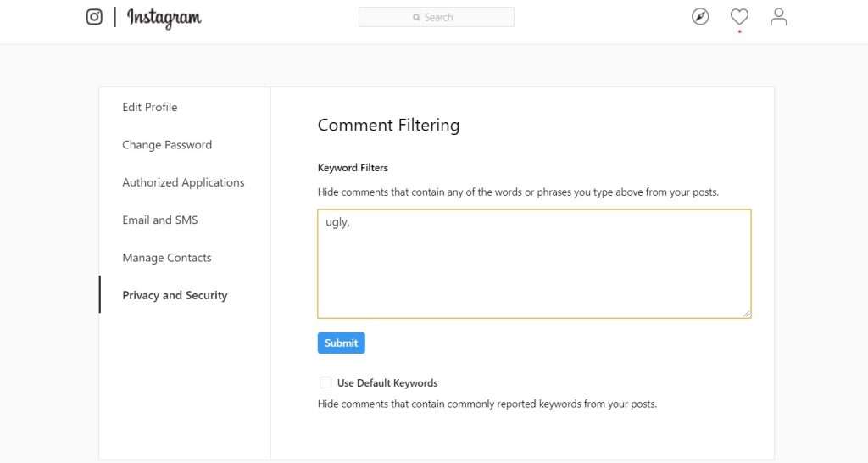This screenshot has height=463, width=868.
Task: Focus the Search input field
Action: 449,18
